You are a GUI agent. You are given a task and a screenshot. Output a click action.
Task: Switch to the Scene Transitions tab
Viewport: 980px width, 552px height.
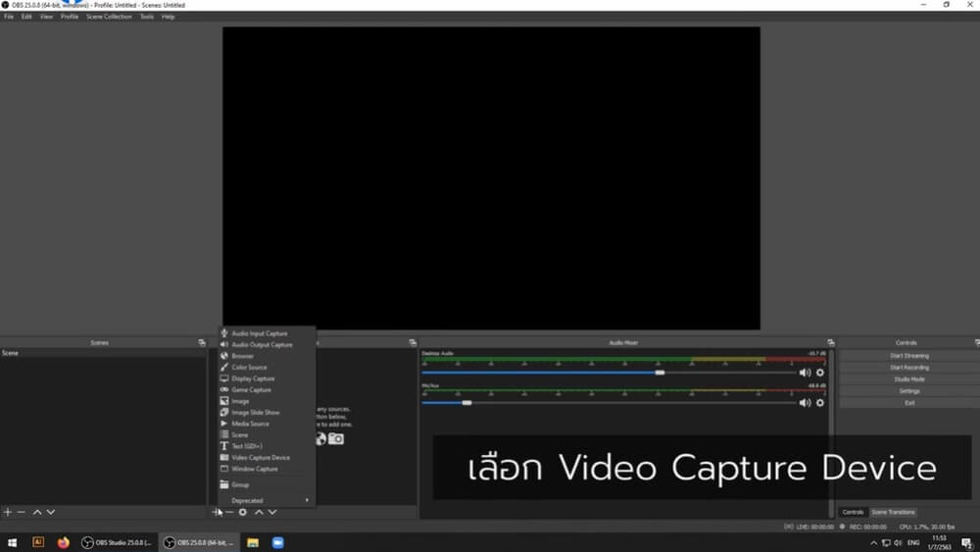point(893,512)
